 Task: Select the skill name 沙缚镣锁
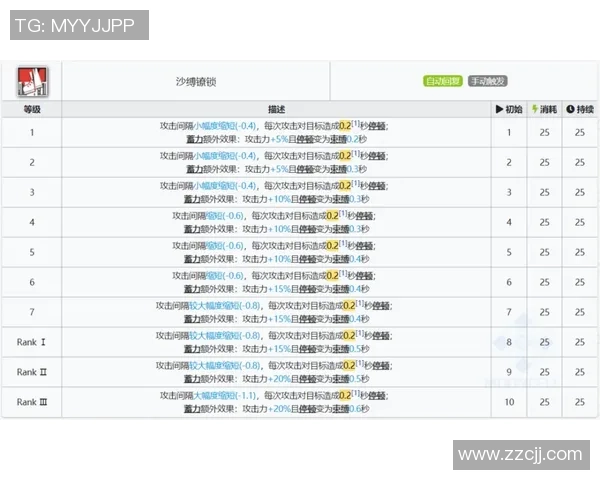[x=196, y=82]
